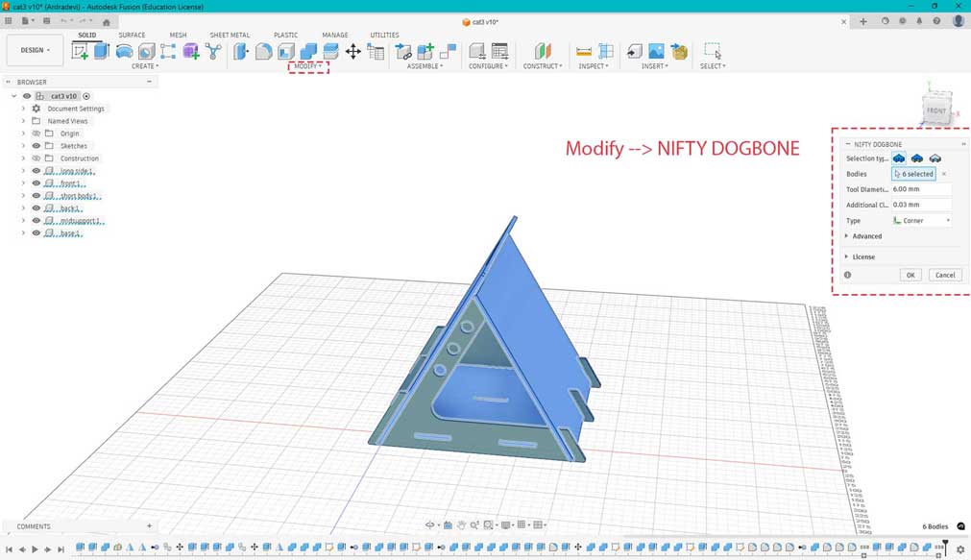The width and height of the screenshot is (971, 560).
Task: Select the Extrude tool
Action: pos(102,51)
